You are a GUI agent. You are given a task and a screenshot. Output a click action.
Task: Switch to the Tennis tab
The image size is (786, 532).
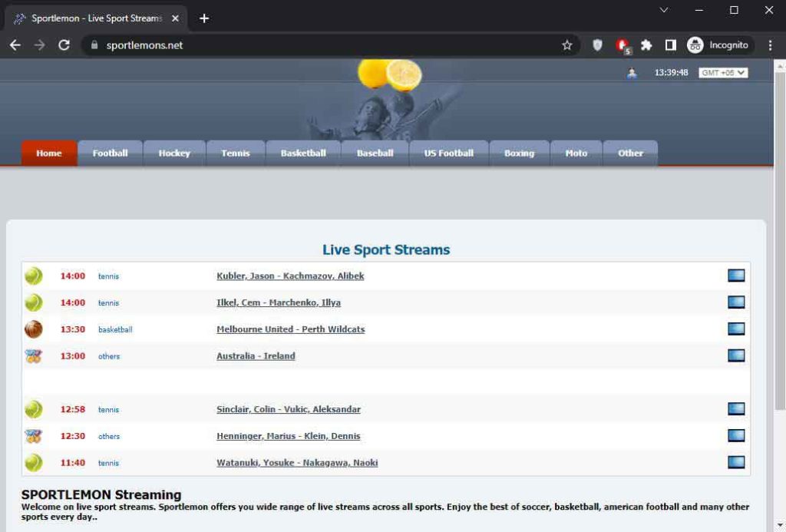coord(235,153)
